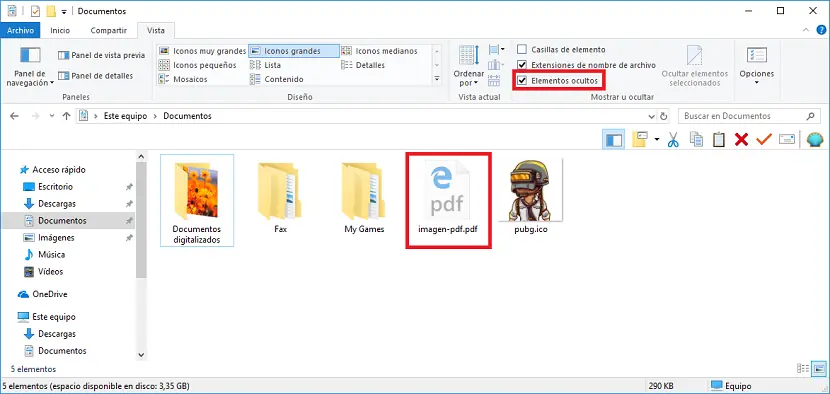Toggle the preview pane toolbar icon
Screen dimensions: 830x394
pos(614,140)
